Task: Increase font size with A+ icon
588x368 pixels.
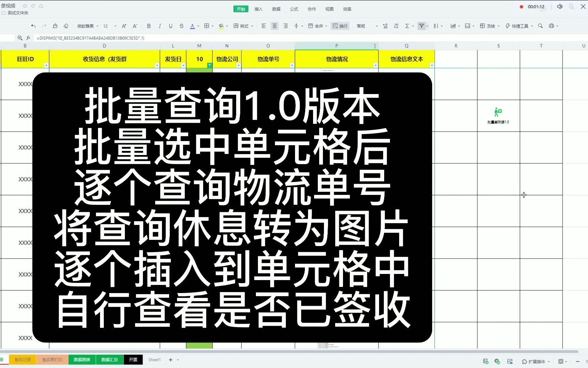Action: point(124,26)
